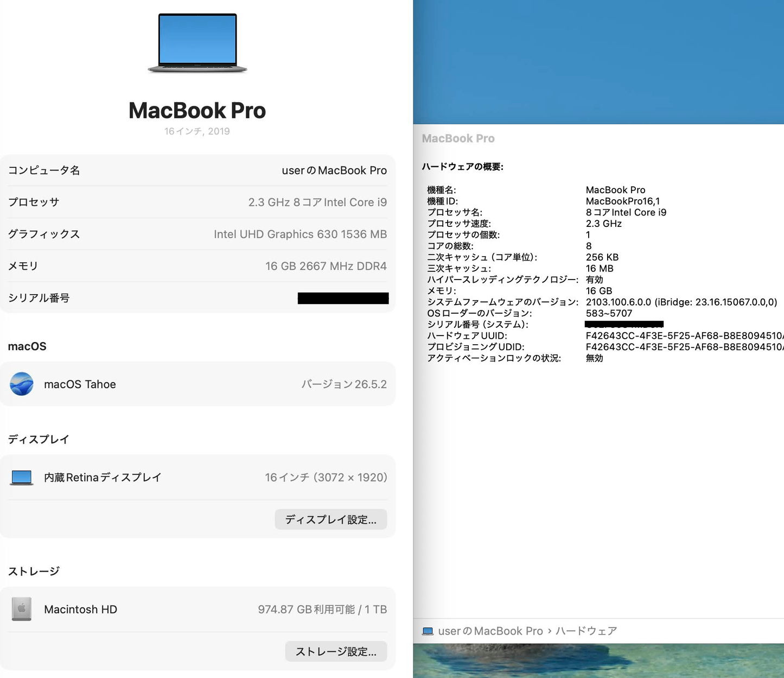
Task: Click the 2.3 GHz value in report
Action: 604,224
